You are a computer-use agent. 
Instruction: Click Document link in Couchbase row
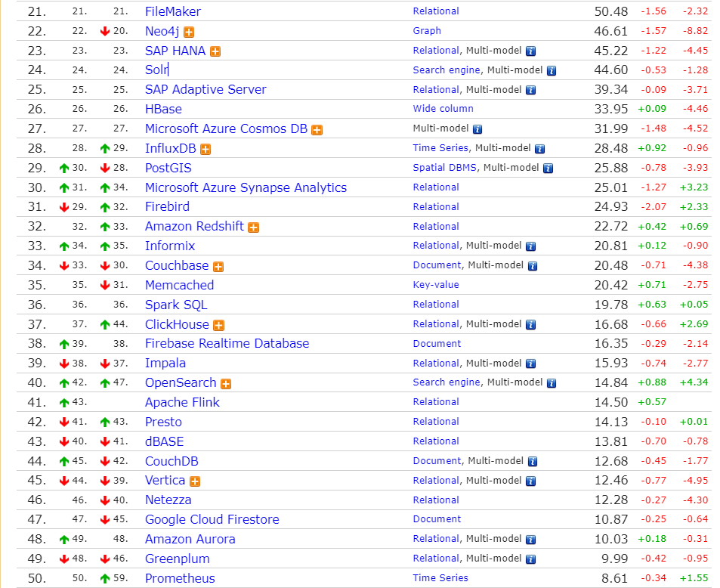[437, 265]
